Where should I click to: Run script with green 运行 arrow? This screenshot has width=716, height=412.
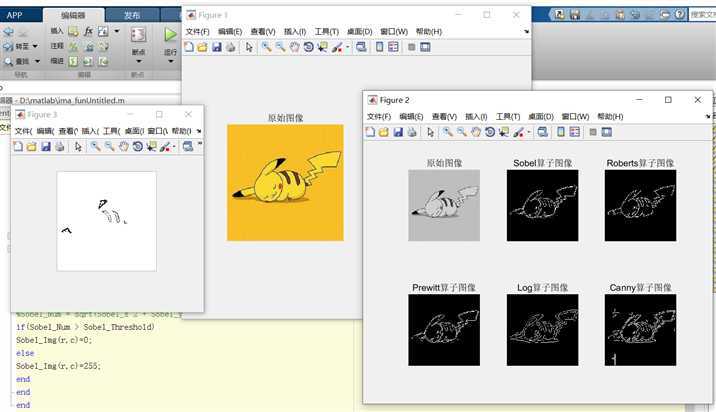(170, 35)
